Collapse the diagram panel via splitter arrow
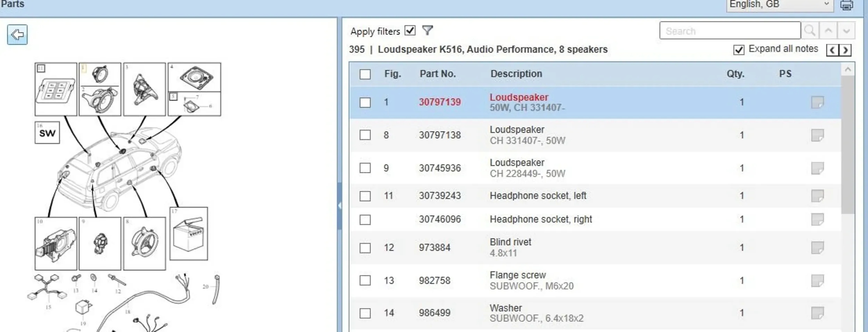 [340, 205]
